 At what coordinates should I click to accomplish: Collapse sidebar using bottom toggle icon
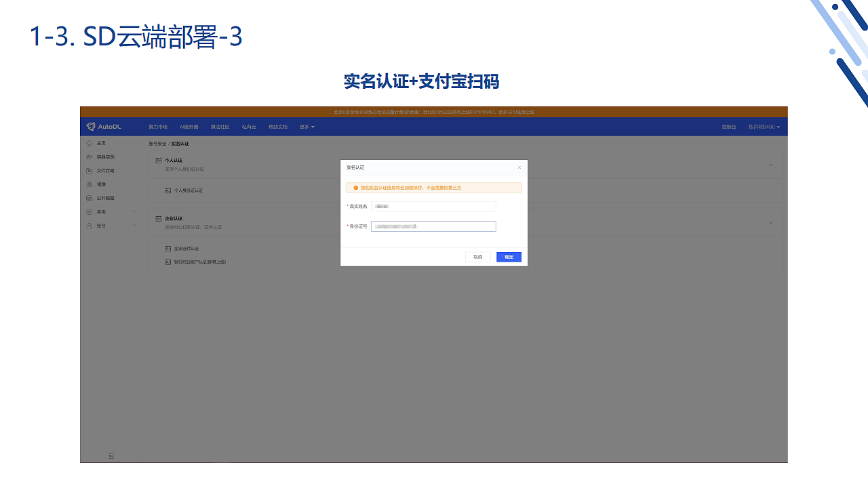tap(111, 455)
